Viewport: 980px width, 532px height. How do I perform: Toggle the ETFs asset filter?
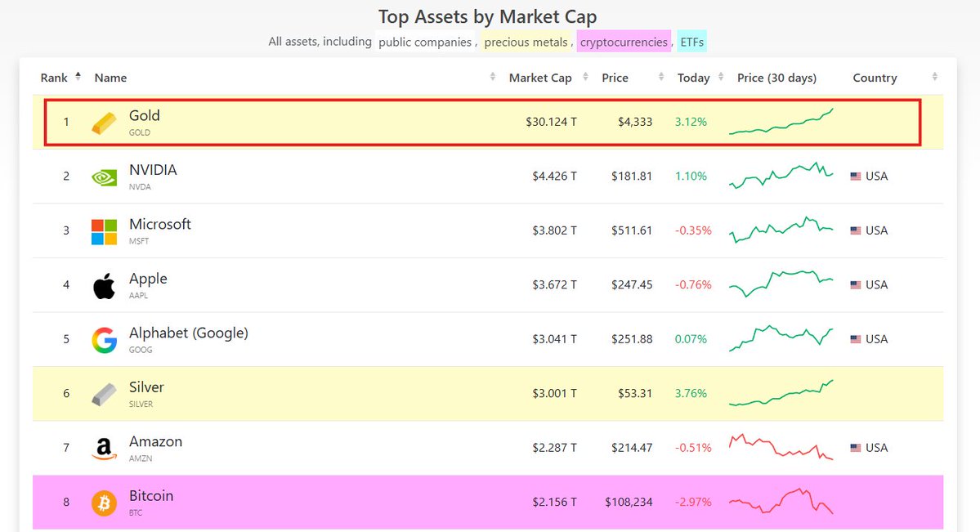pyautogui.click(x=690, y=41)
